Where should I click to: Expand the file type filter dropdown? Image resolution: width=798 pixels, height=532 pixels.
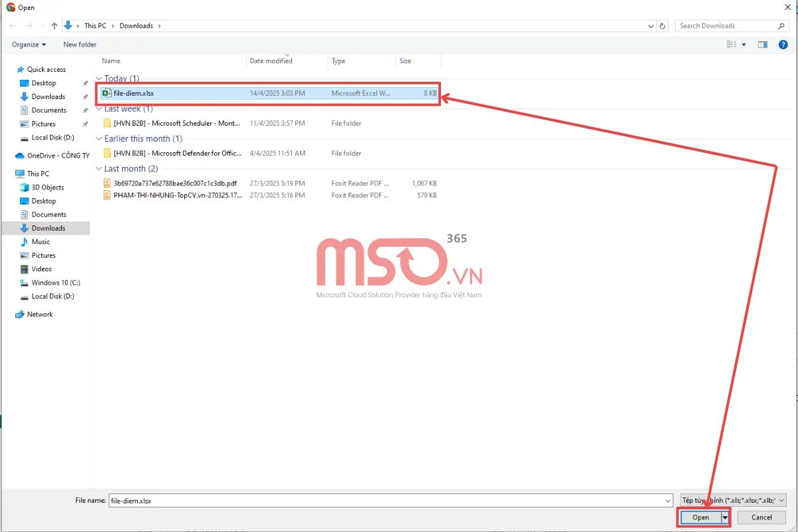tap(733, 500)
